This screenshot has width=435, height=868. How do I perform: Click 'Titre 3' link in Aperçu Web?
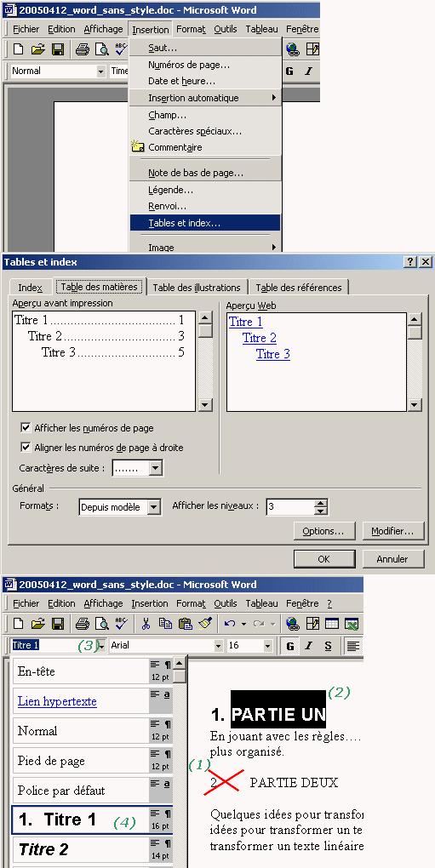click(273, 354)
